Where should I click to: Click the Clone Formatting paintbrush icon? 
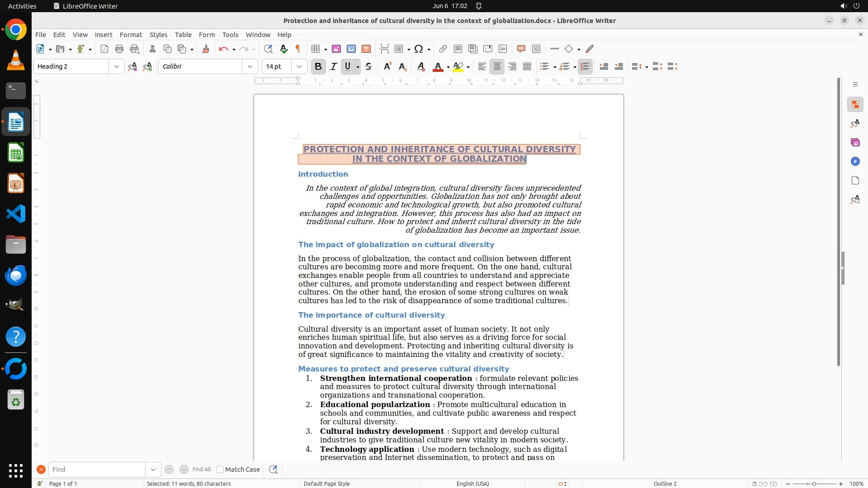coord(206,49)
